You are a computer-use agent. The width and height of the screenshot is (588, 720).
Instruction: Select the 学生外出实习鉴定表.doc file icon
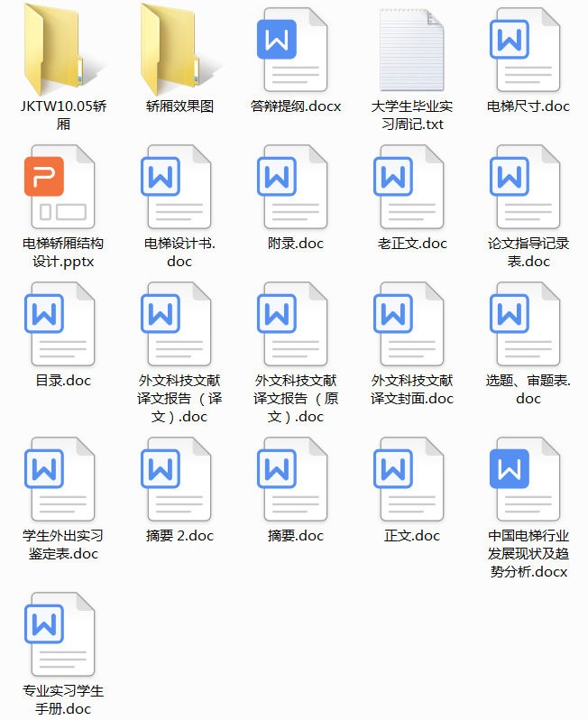[60, 479]
